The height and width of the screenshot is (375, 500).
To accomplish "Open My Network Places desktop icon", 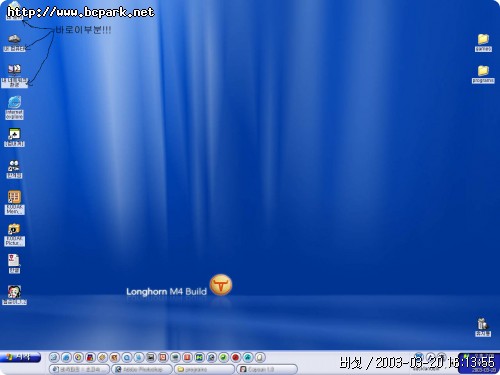I will coord(14,76).
